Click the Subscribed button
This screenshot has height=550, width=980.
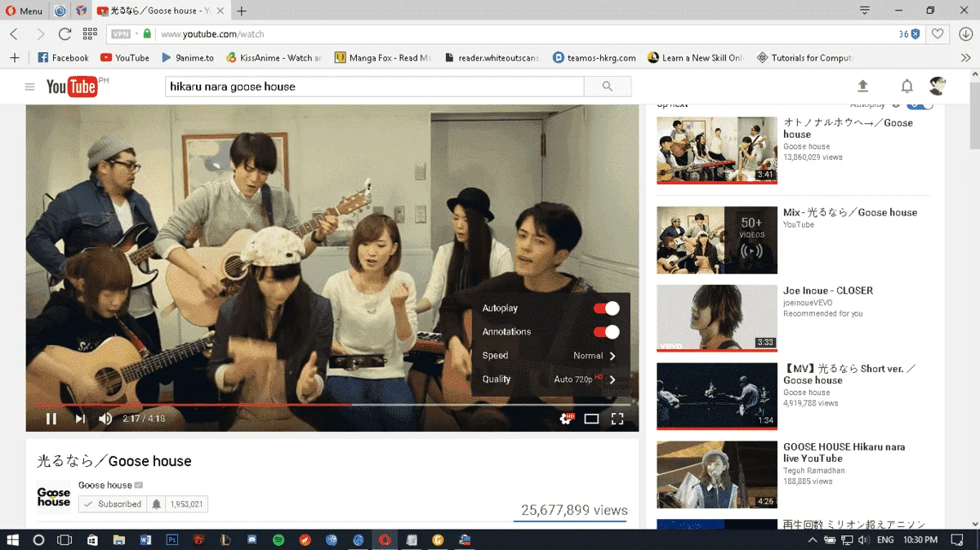[113, 504]
